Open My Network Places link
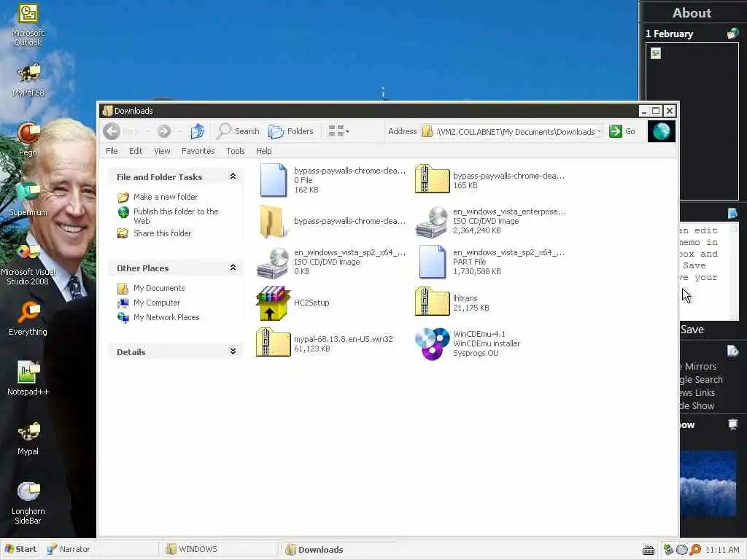 coord(166,318)
